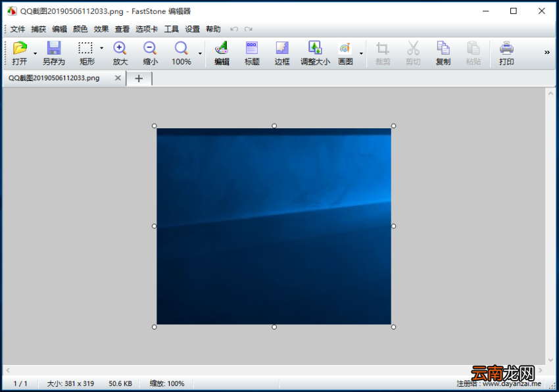Click the Paint (画图) icon
This screenshot has height=392, width=559.
(x=345, y=48)
